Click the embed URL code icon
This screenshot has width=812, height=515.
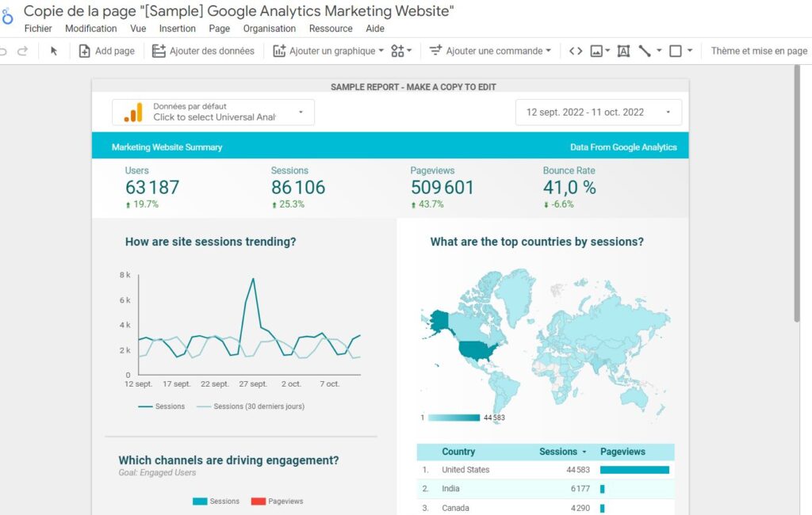576,51
